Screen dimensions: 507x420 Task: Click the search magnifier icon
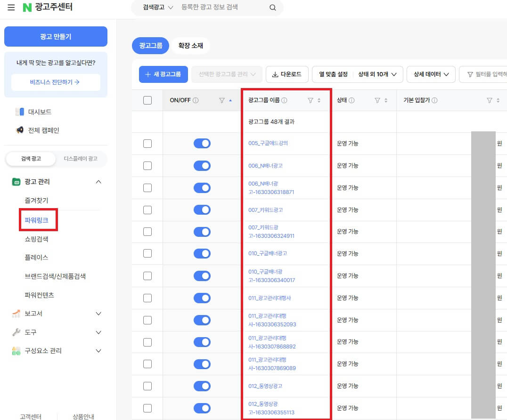pyautogui.click(x=272, y=8)
